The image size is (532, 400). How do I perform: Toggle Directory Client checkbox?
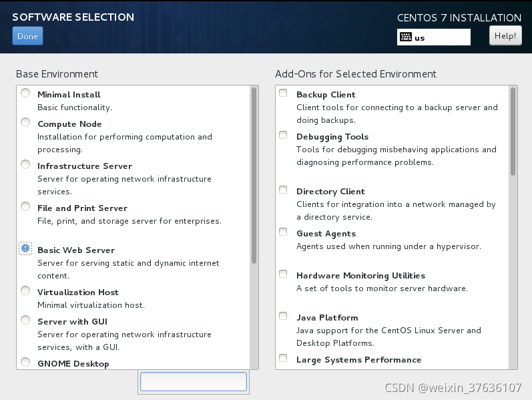[284, 190]
